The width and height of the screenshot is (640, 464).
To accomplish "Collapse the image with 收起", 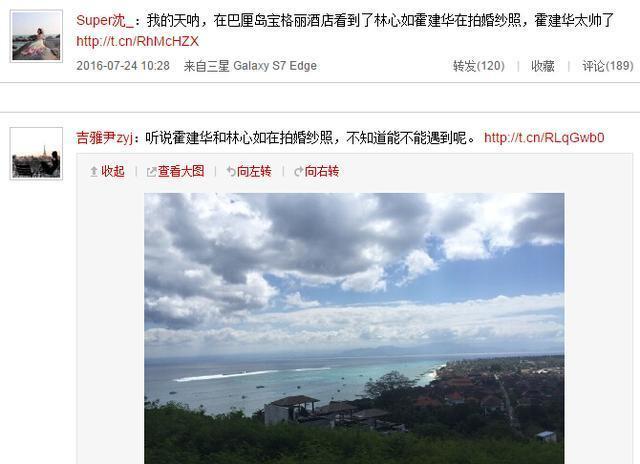I will coord(113,171).
